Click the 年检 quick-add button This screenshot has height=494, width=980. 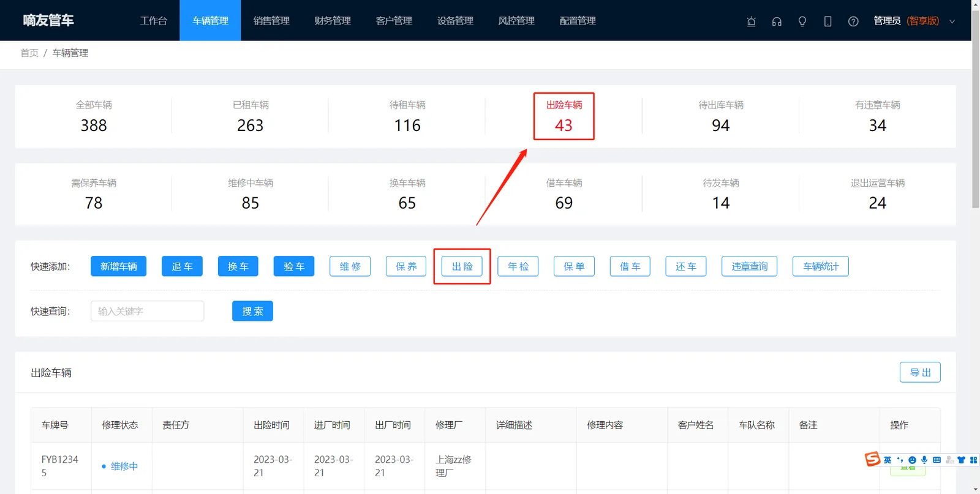pos(518,266)
